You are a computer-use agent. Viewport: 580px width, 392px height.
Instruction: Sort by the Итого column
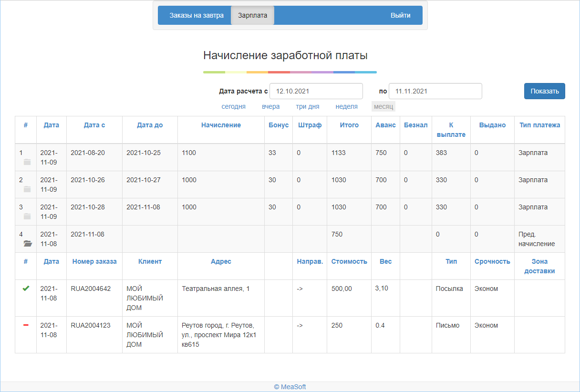[x=349, y=125]
